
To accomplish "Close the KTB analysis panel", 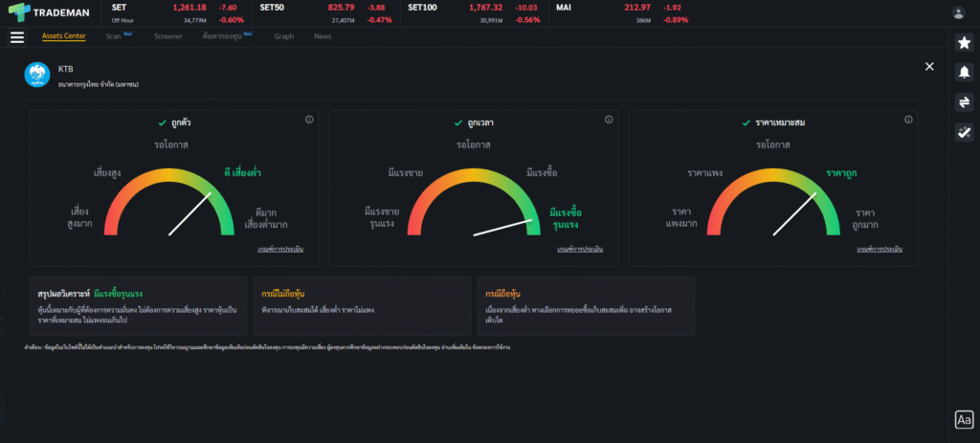I will coord(929,66).
